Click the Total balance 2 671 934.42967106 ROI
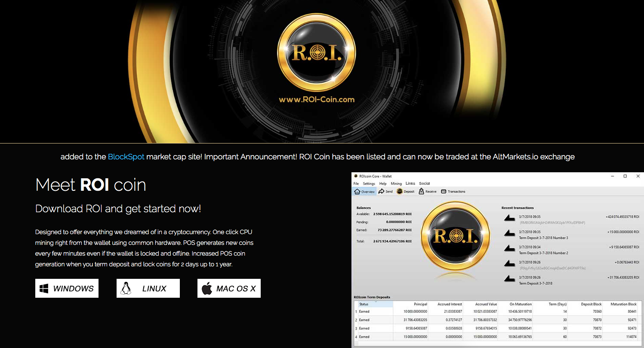The height and width of the screenshot is (348, 644). tap(392, 241)
